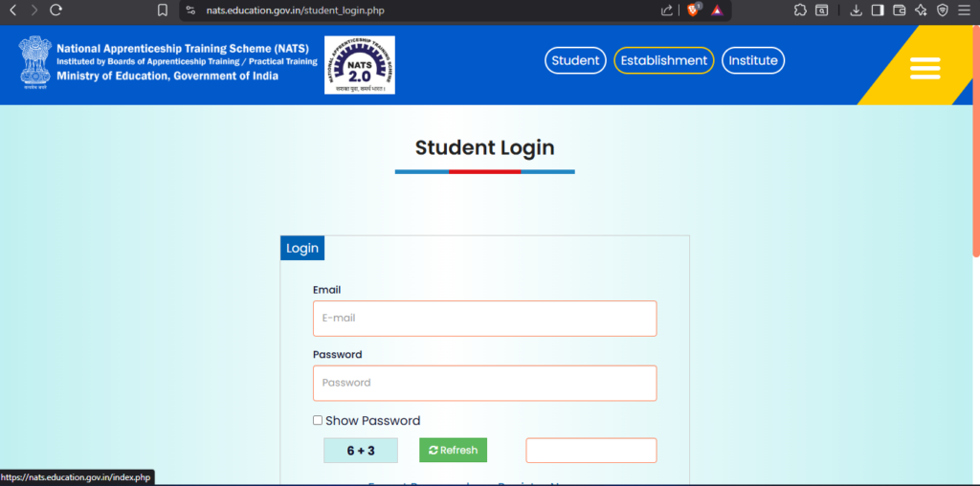
Task: Open the browser downloads icon
Action: [x=857, y=11]
